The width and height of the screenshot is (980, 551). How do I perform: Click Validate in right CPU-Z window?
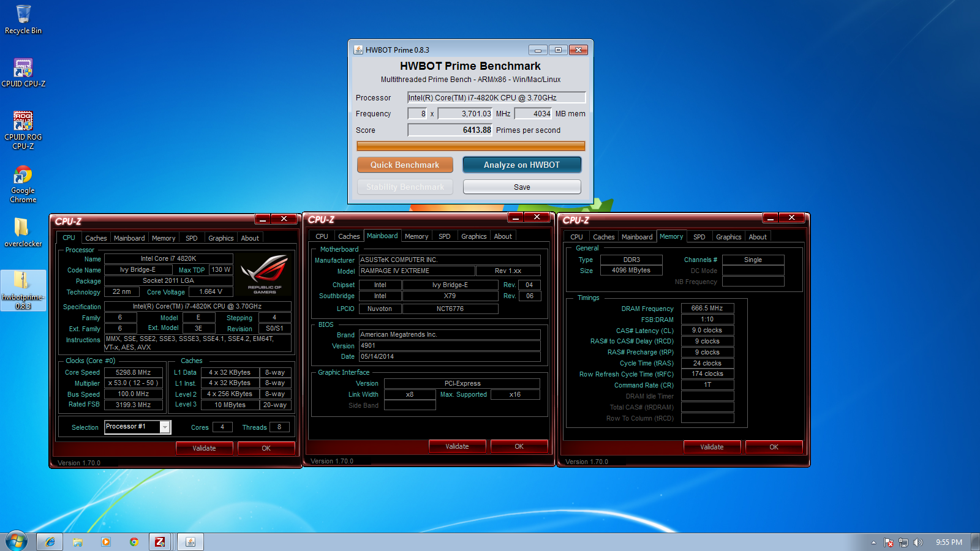(712, 447)
